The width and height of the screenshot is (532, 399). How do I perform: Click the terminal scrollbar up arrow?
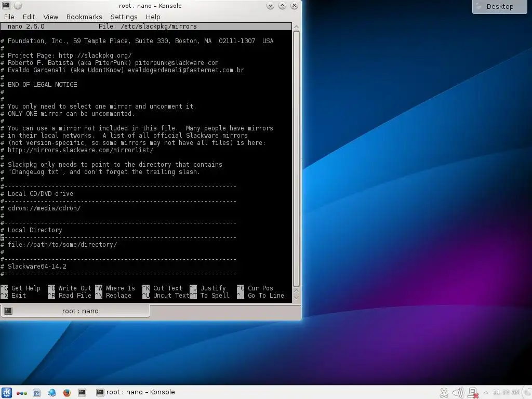(296, 27)
